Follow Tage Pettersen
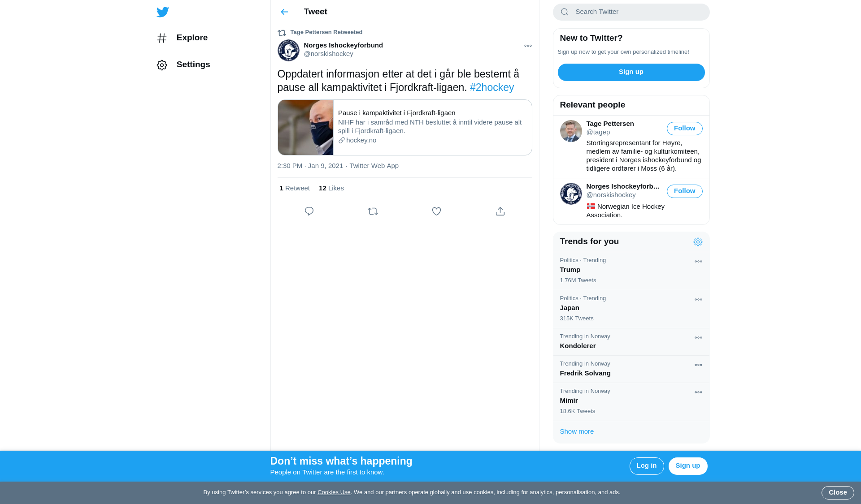The image size is (861, 504). pyautogui.click(x=684, y=129)
